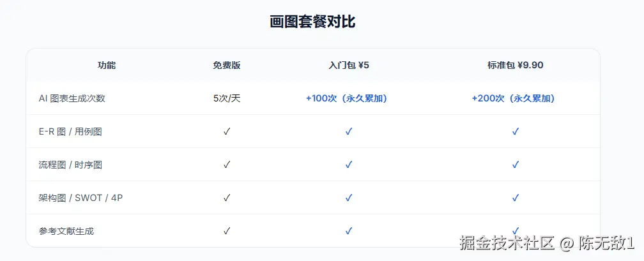Screen dimensions: 644x261
Task: Select the 入门包 ¥5 column header
Action: click(349, 65)
